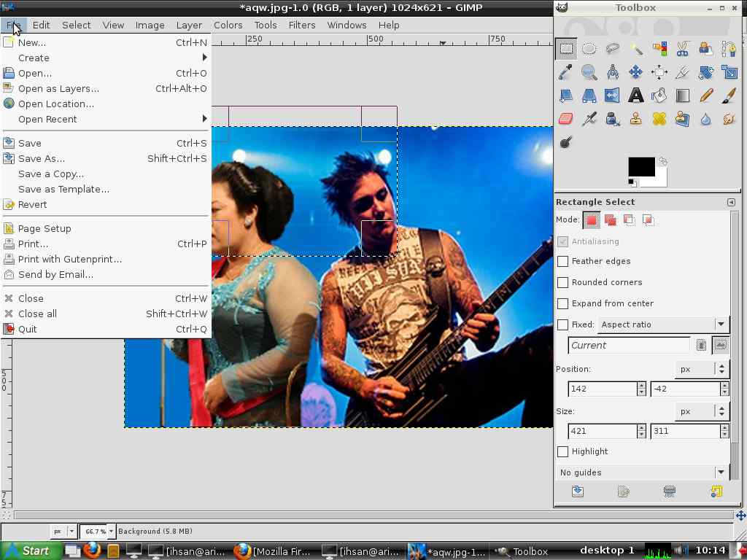Click the Current aspect ratio text field
Screen dimensions: 747x560
tap(629, 346)
